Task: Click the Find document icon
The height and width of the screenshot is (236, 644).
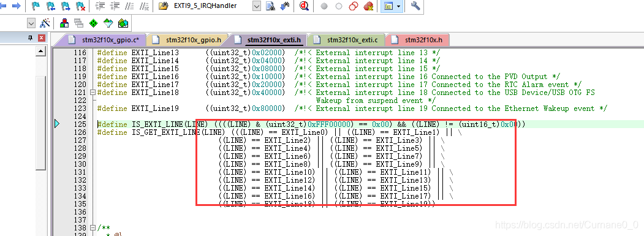Action: (270, 6)
